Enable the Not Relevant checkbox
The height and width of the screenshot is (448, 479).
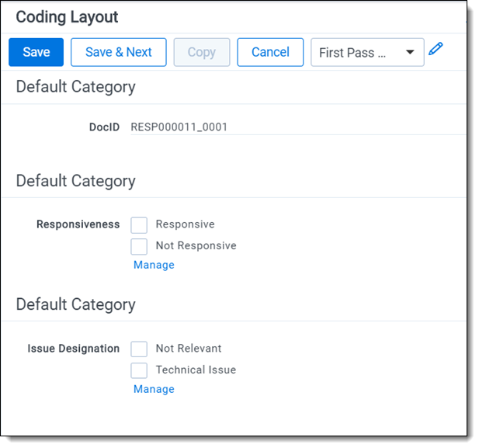click(139, 349)
